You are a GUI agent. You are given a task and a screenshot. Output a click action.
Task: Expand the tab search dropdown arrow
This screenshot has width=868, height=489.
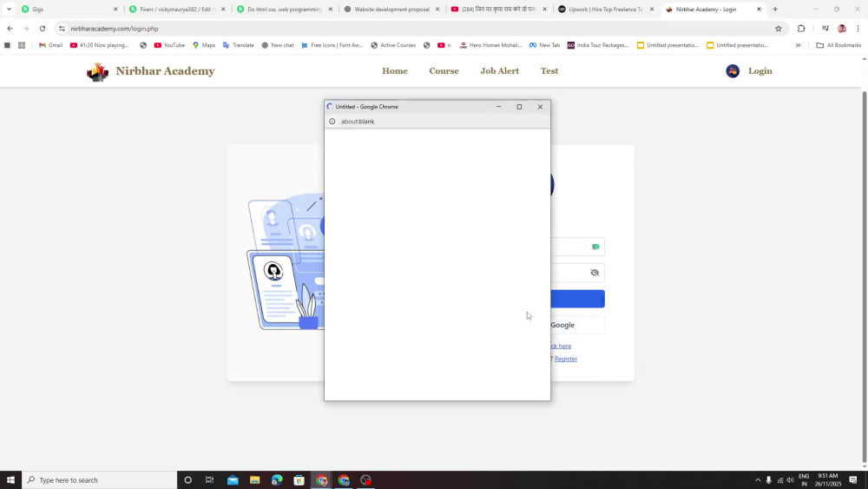point(9,10)
